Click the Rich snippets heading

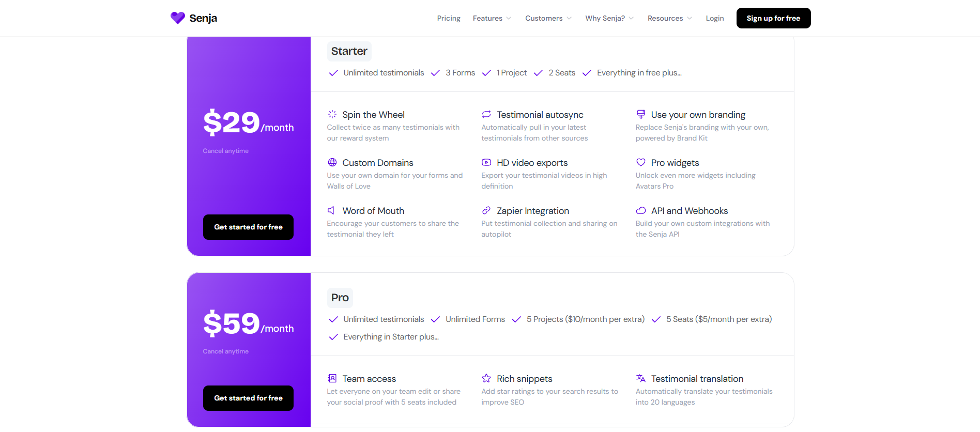(525, 379)
